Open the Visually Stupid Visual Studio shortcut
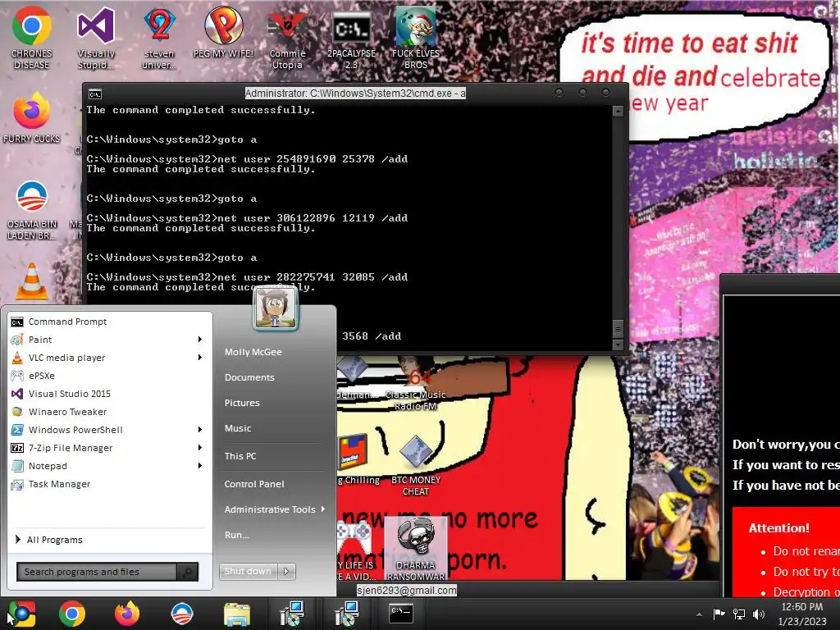 coord(96,38)
